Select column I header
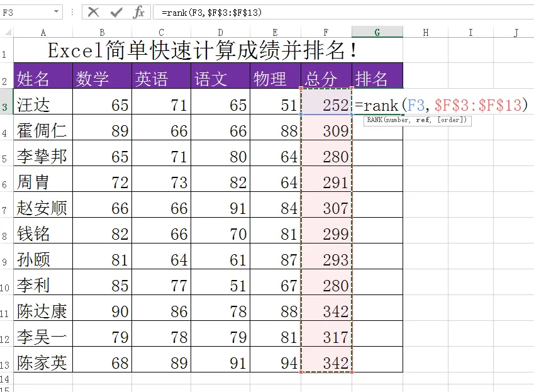534x392 pixels. pyautogui.click(x=470, y=32)
